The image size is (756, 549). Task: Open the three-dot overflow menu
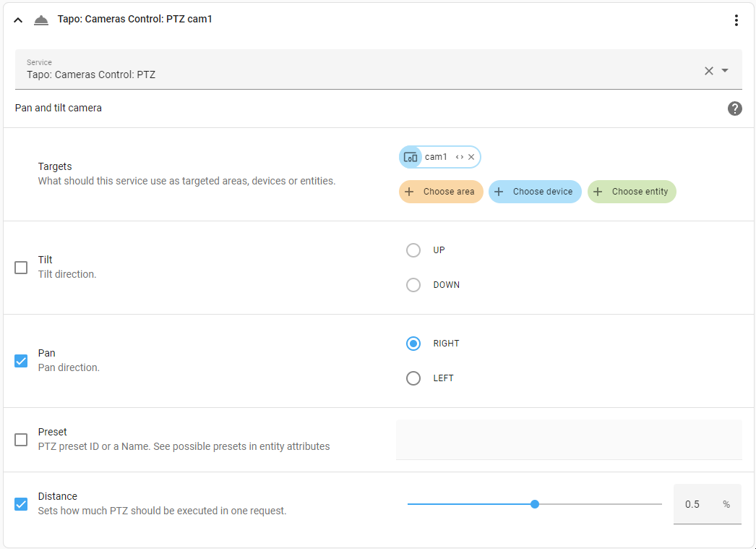(x=736, y=20)
